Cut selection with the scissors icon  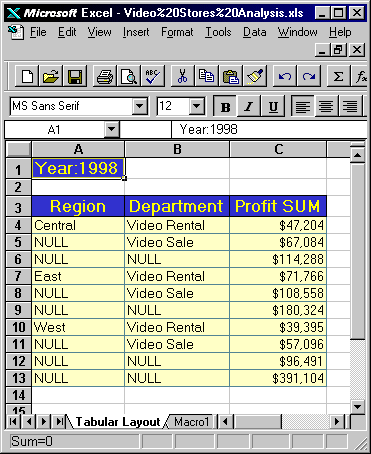tap(182, 76)
